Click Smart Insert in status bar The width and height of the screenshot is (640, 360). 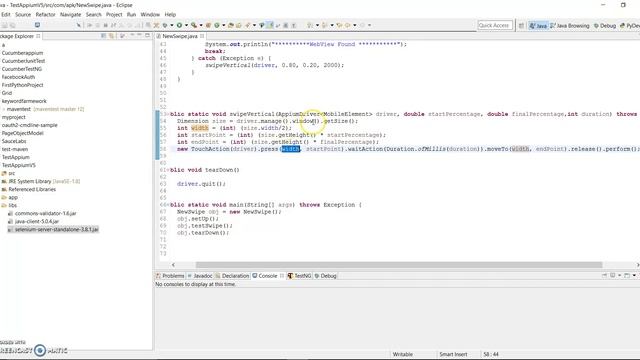(x=453, y=354)
